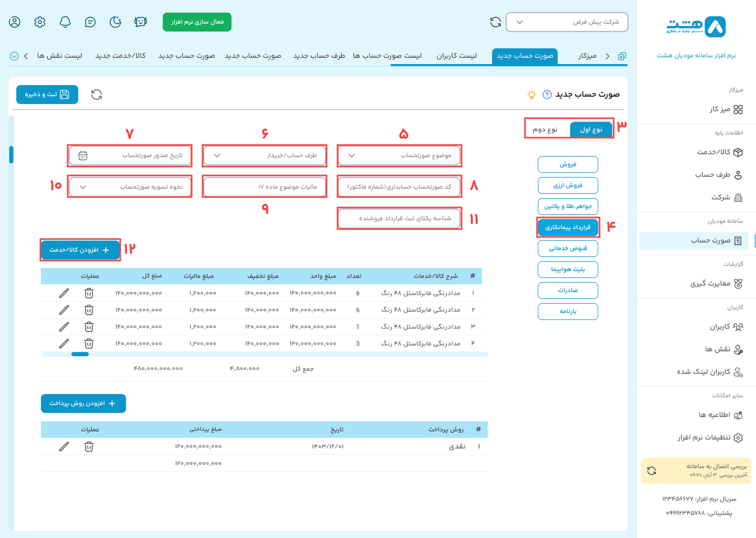756x538 pixels.
Task: Click the مالیات موضوع ماده ۱۷ input field
Action: tap(265, 187)
